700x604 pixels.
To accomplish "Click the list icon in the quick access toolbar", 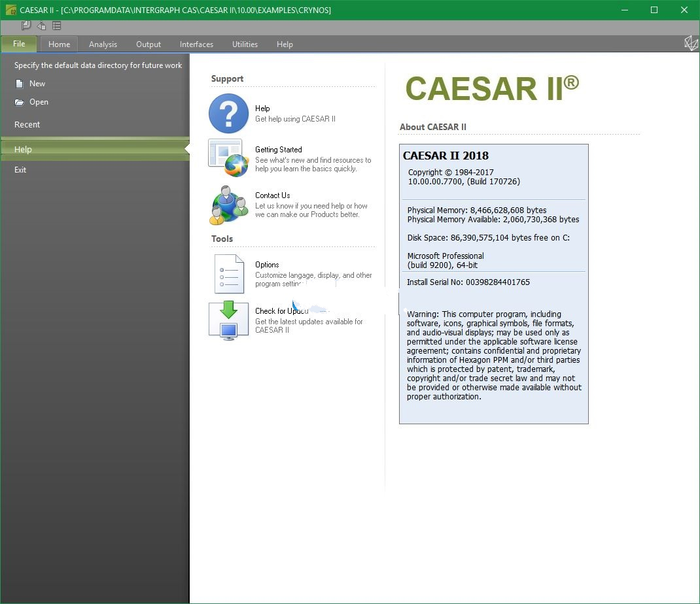I will 56,25.
